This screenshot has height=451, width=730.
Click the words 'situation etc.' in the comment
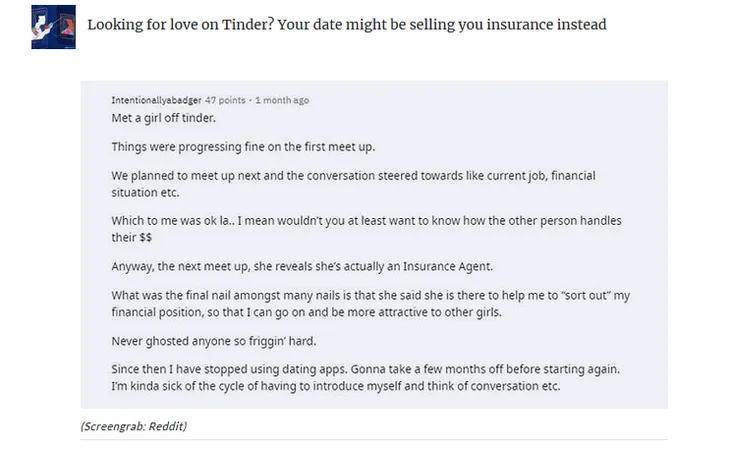[x=145, y=193]
